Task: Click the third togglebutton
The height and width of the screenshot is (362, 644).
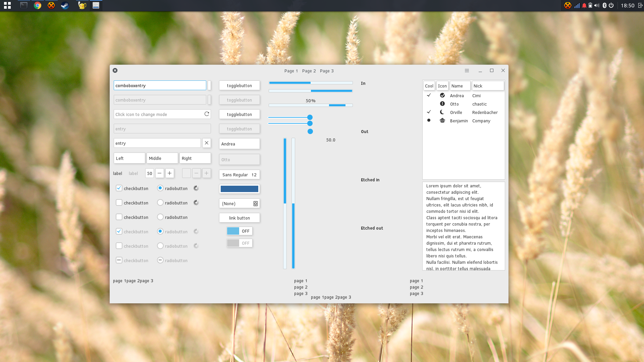Action: [239, 114]
